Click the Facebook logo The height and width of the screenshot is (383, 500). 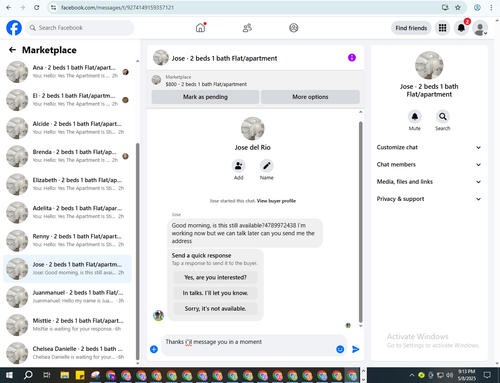click(14, 28)
